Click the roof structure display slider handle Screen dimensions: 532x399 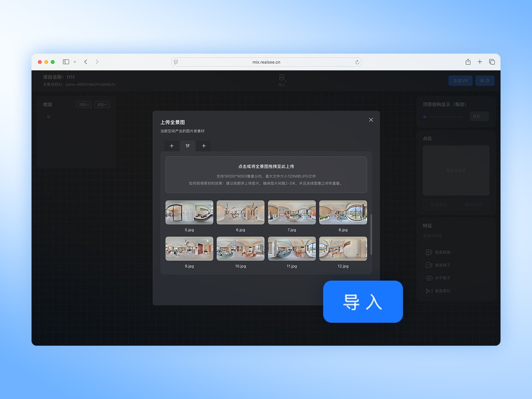pyautogui.click(x=425, y=117)
